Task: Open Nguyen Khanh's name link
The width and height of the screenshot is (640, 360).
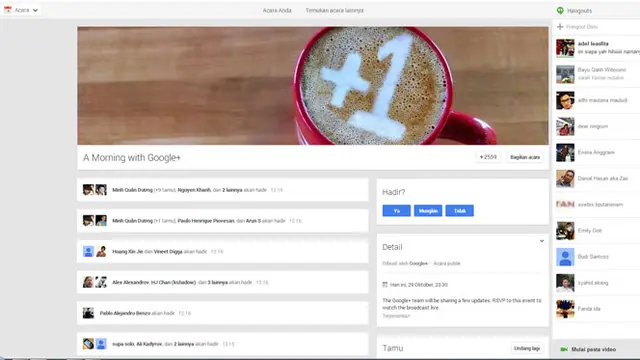Action: [194, 190]
